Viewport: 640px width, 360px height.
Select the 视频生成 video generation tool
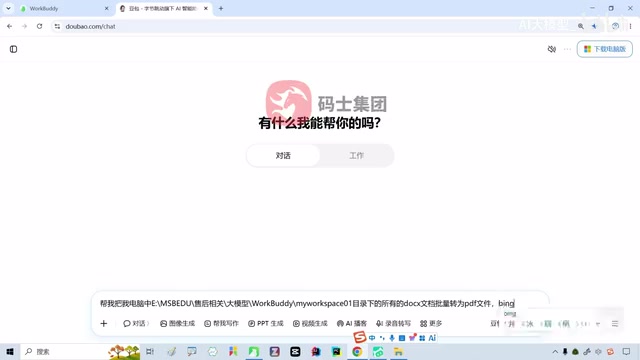(x=310, y=323)
